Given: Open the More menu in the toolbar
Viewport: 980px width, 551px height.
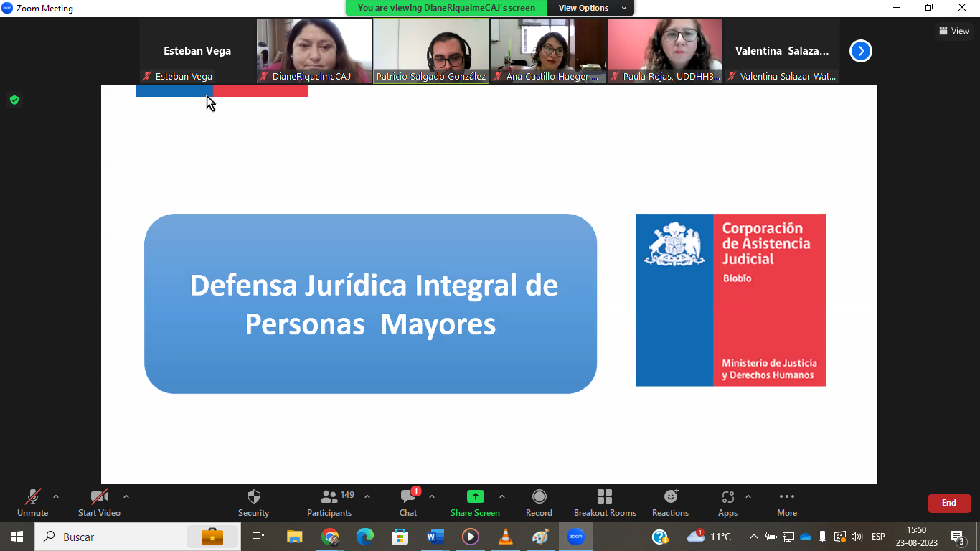Looking at the screenshot, I should point(786,502).
